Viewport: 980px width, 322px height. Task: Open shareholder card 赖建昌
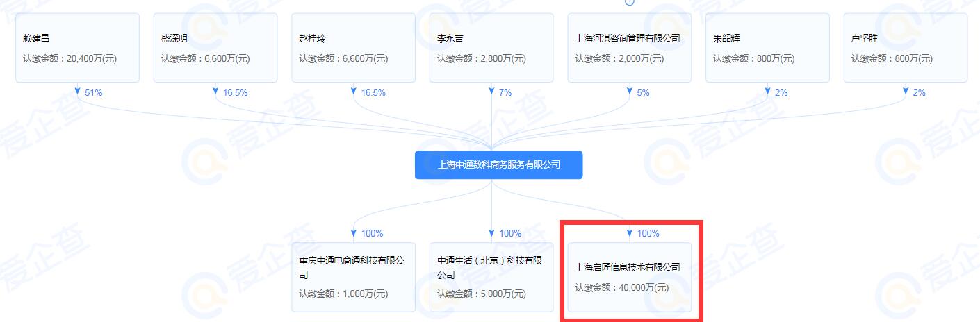(x=77, y=48)
